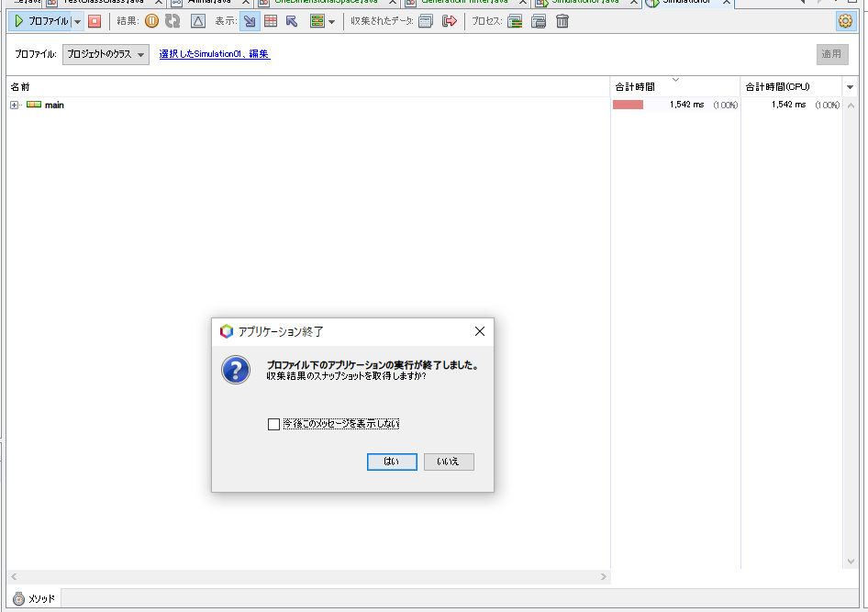Image resolution: width=868 pixels, height=612 pixels.
Task: Click the 1,542 ms value under 合計時間
Action: pyautogui.click(x=686, y=105)
